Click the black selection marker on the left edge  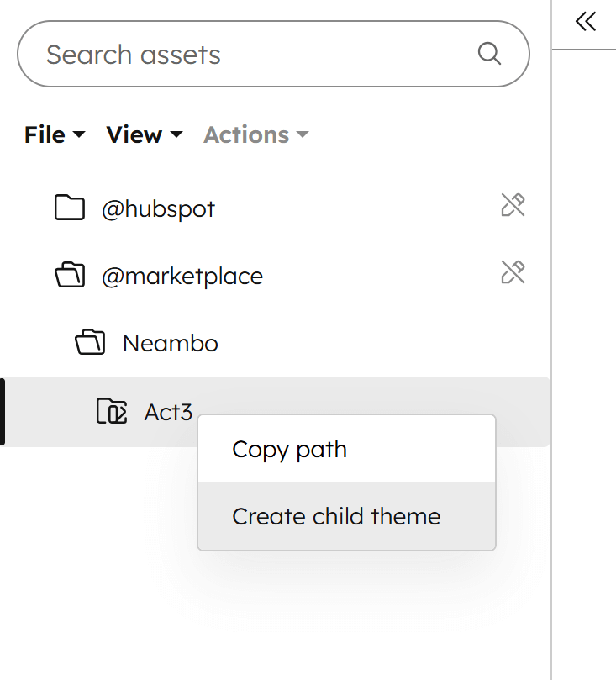[x=3, y=412]
